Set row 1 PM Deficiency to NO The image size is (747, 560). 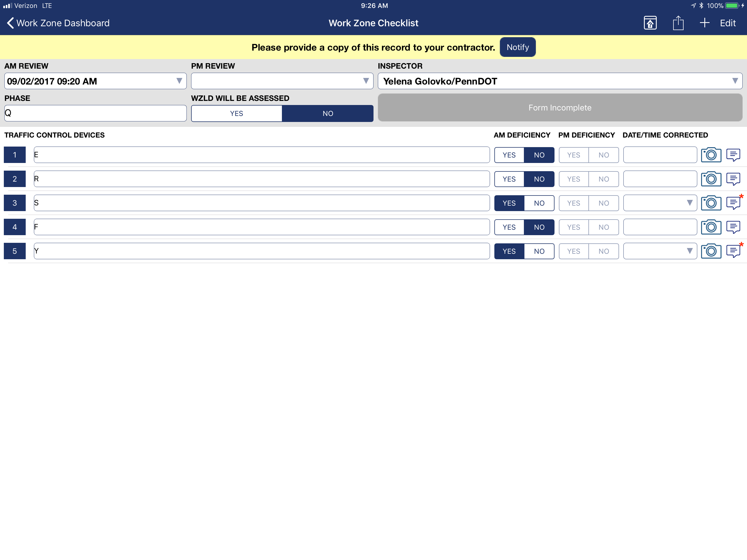pos(603,155)
